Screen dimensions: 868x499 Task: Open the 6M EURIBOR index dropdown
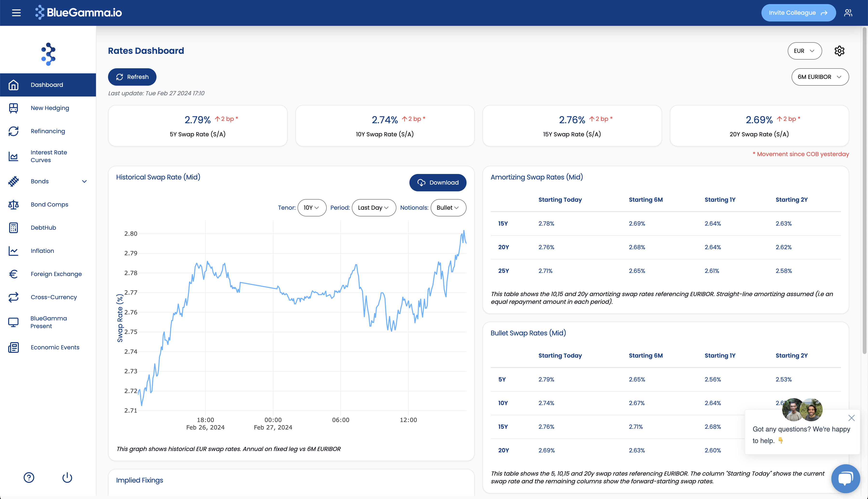pyautogui.click(x=820, y=77)
